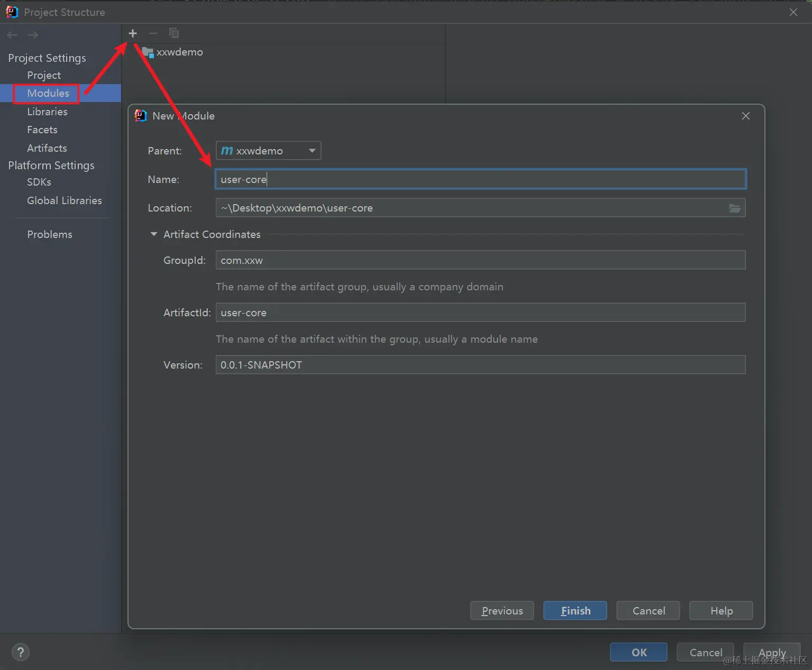This screenshot has height=670, width=812.
Task: Cancel the Project Structure window
Action: click(705, 652)
